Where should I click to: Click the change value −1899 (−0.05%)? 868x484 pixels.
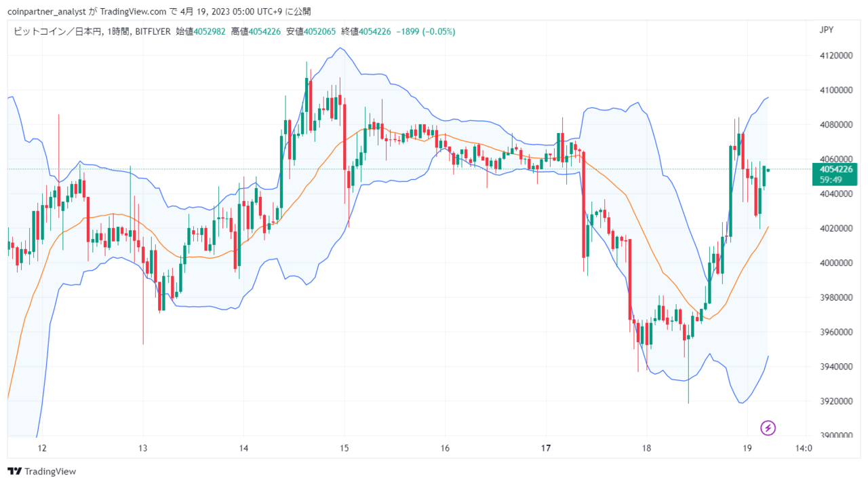pos(425,31)
